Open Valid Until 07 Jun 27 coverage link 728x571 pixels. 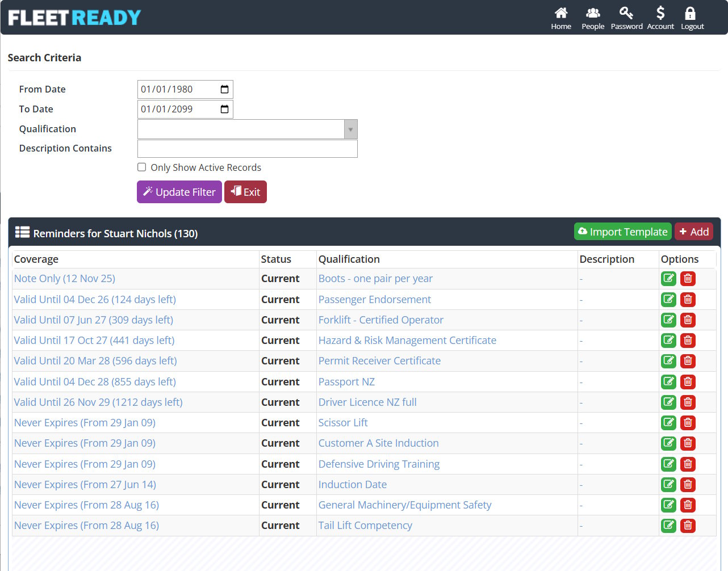coord(94,320)
